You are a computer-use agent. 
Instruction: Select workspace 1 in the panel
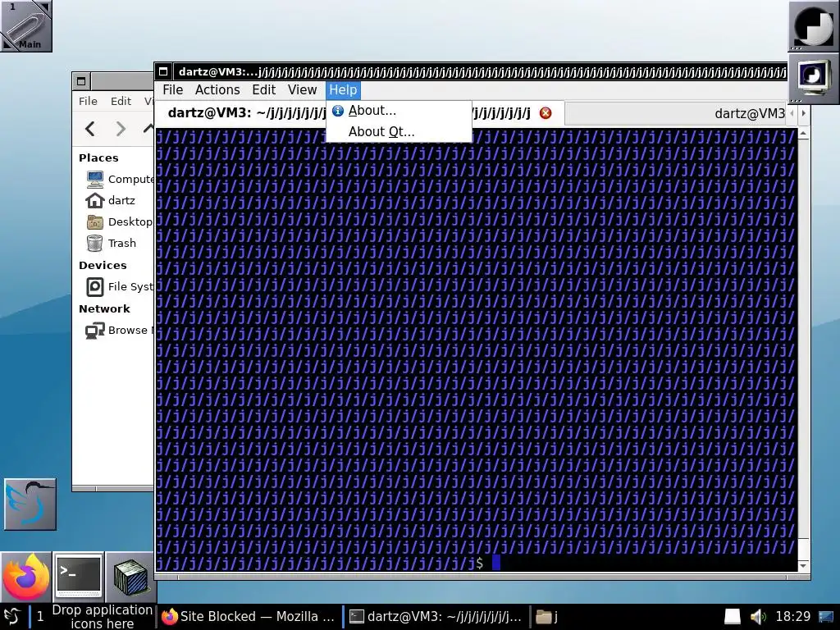tap(40, 617)
